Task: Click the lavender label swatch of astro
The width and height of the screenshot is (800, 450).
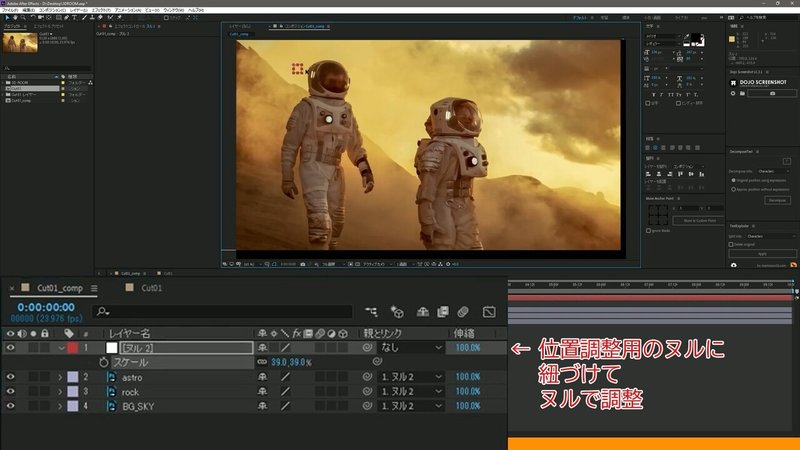Action: click(x=72, y=377)
